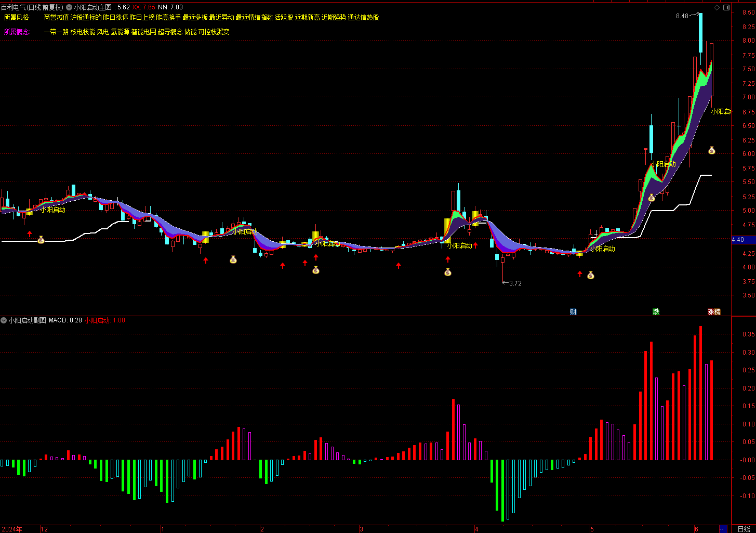The width and height of the screenshot is (756, 533).
Task: Select the 昨日上榜 style tag
Action: [x=142, y=17]
